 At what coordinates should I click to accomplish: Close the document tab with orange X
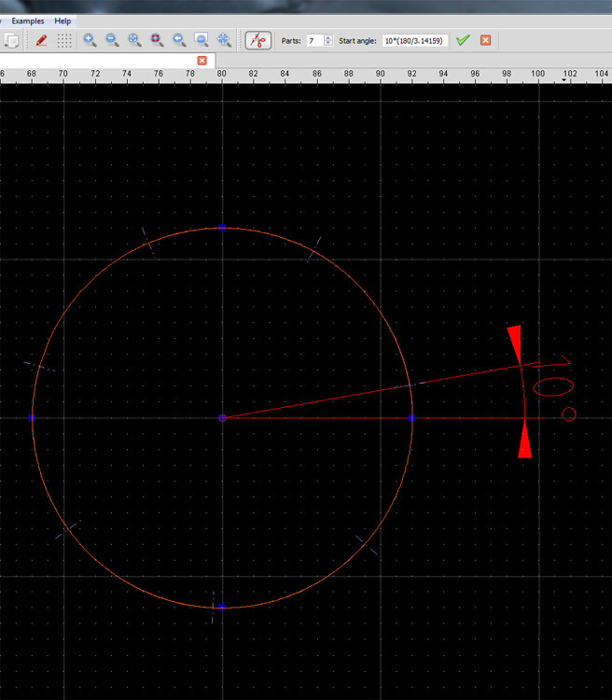click(x=202, y=61)
